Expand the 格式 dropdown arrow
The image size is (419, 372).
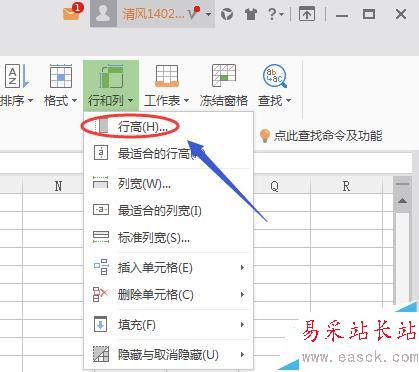click(74, 100)
